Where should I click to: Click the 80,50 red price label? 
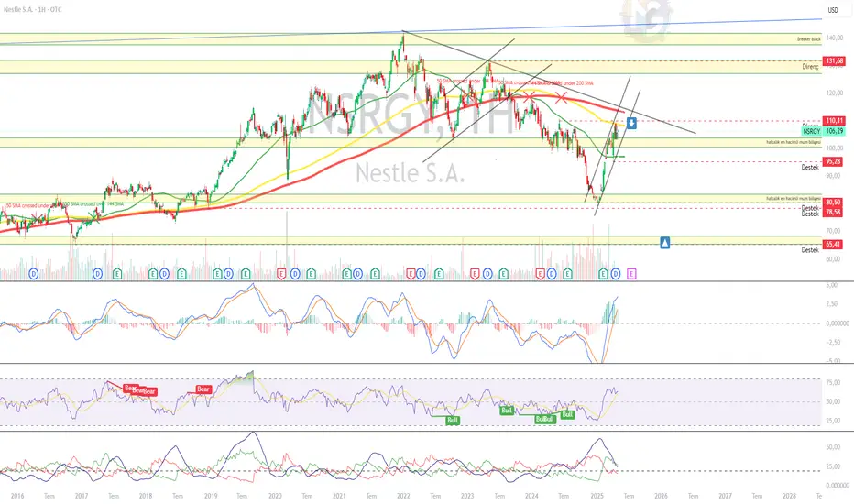[833, 203]
